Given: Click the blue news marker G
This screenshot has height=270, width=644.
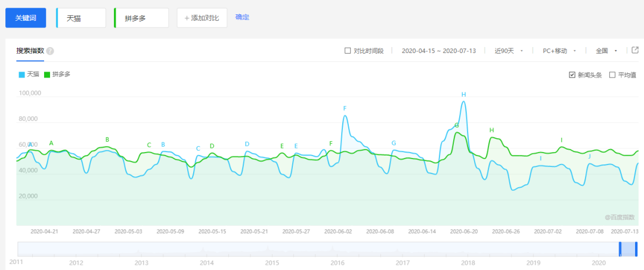Looking at the screenshot, I should click(x=394, y=143).
